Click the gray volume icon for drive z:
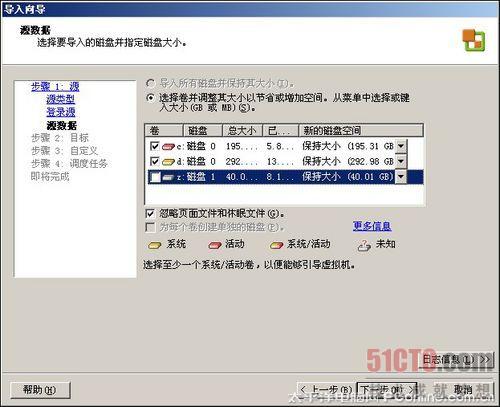Image resolution: width=500 pixels, height=407 pixels. pos(168,177)
